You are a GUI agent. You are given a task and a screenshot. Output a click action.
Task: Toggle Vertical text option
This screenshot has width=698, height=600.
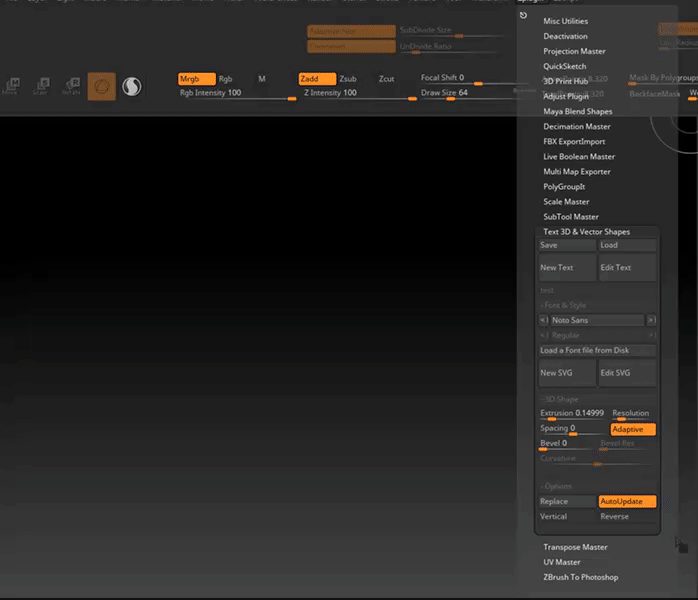coord(568,517)
